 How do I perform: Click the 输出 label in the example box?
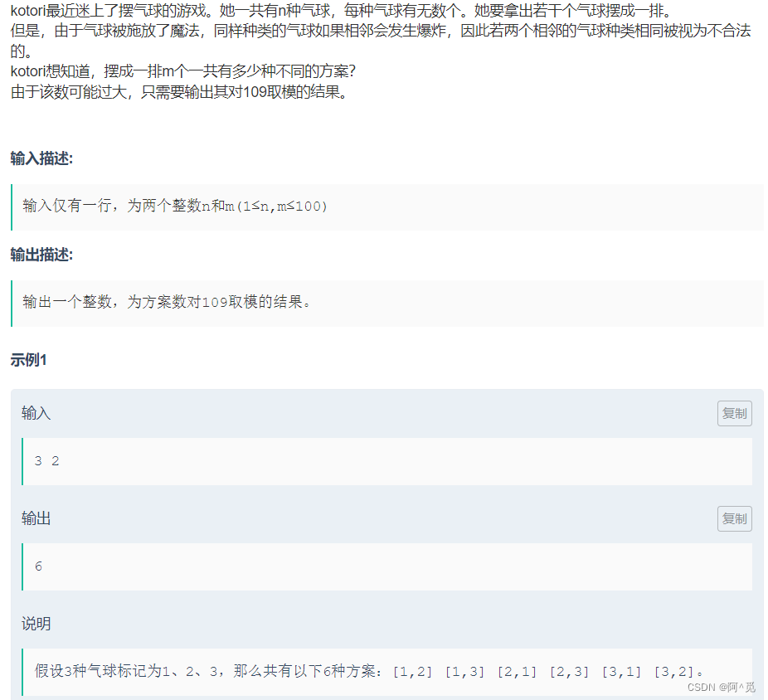(36, 518)
